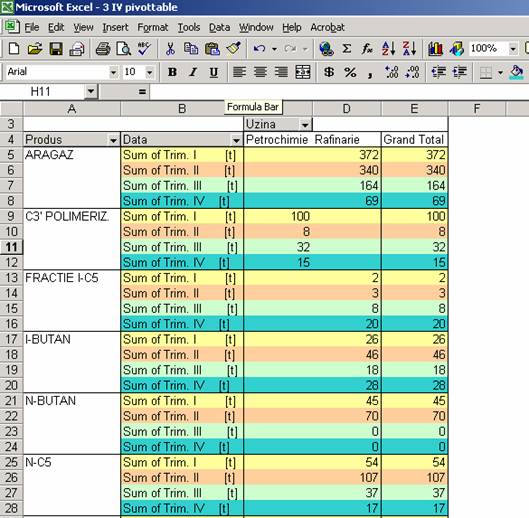Click the Currency Style dollar icon
Screen dimensions: 529x518
[x=329, y=72]
